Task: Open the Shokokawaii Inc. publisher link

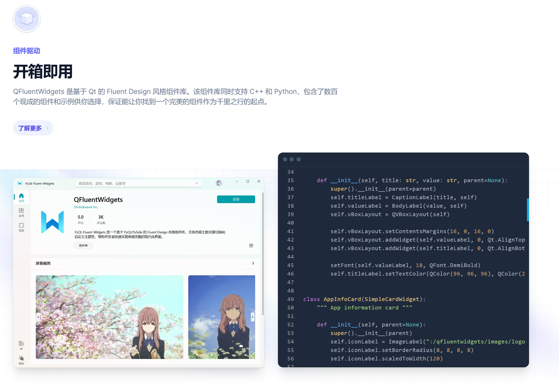Action: (86, 207)
